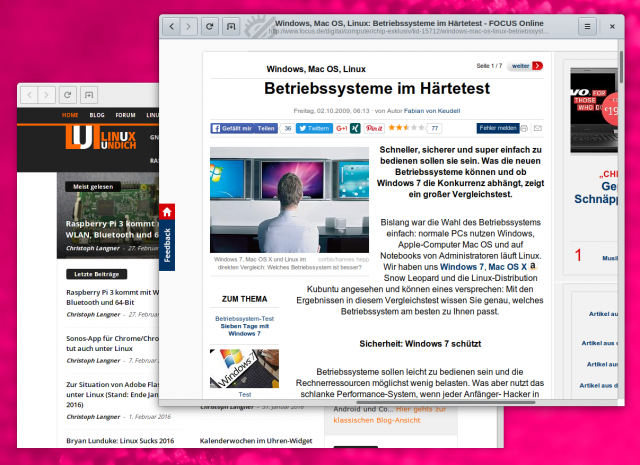The image size is (640, 465).
Task: Click the Twittern share button
Action: point(314,128)
